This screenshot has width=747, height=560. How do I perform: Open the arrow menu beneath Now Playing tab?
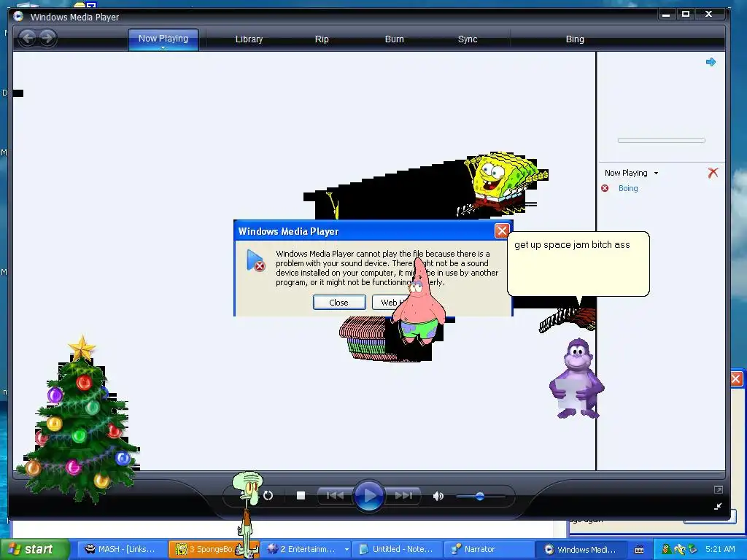coord(163,47)
